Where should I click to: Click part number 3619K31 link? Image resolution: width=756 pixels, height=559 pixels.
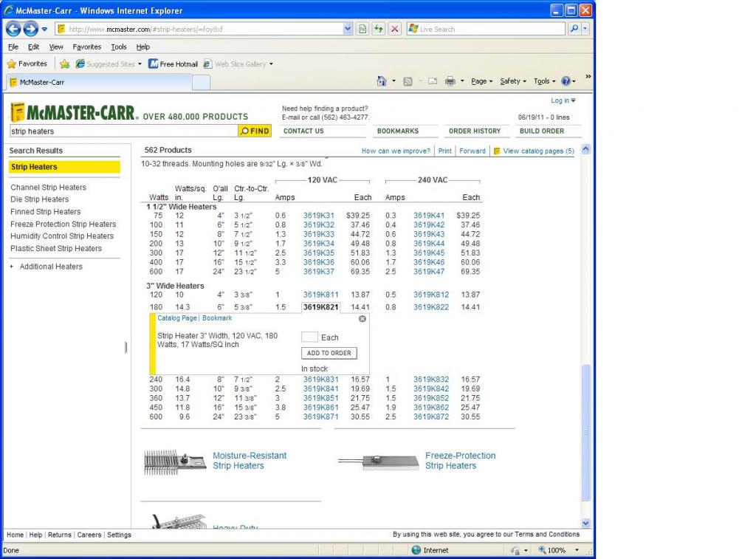tap(318, 216)
